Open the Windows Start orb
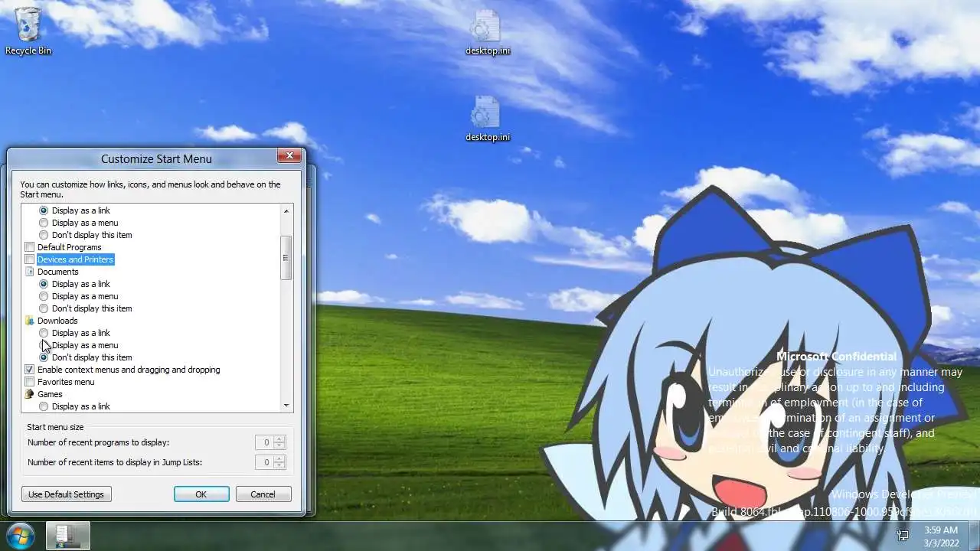The height and width of the screenshot is (551, 980). pos(21,536)
